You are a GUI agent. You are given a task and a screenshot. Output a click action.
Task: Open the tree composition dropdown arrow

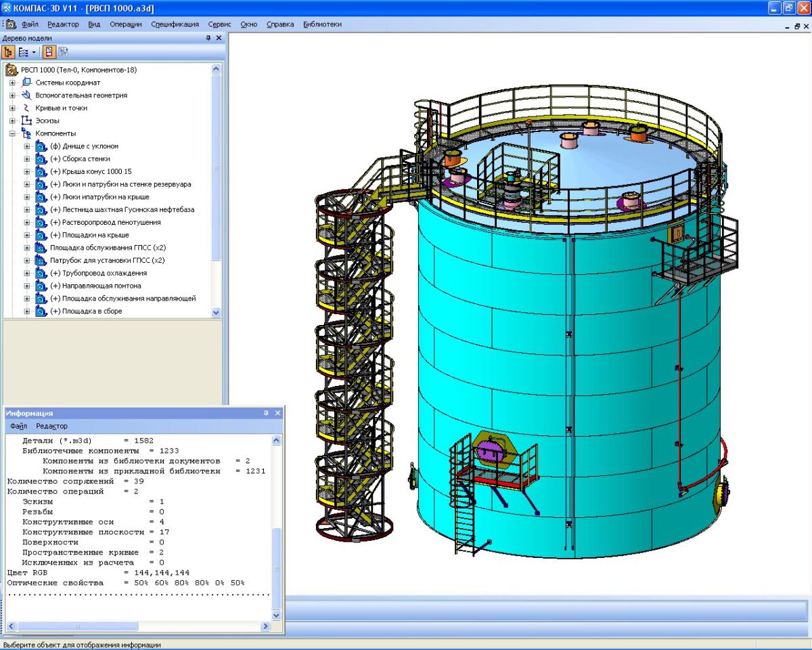point(34,51)
